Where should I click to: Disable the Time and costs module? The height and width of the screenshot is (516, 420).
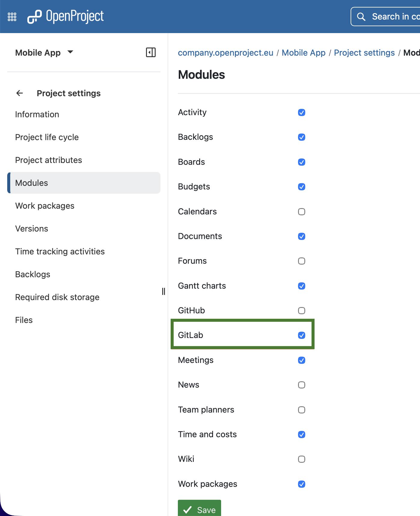[302, 435]
